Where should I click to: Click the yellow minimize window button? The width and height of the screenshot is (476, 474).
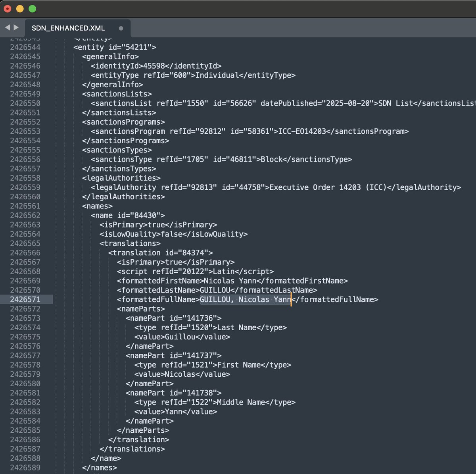[x=20, y=8]
